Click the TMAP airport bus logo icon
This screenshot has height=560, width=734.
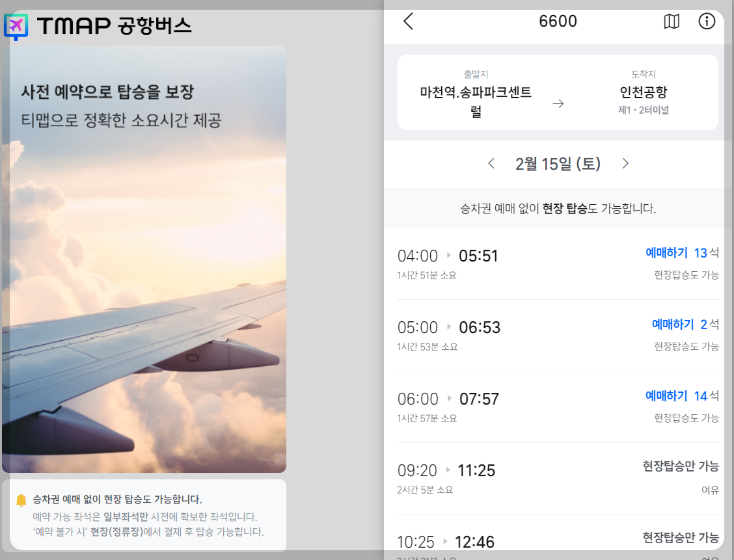16,26
